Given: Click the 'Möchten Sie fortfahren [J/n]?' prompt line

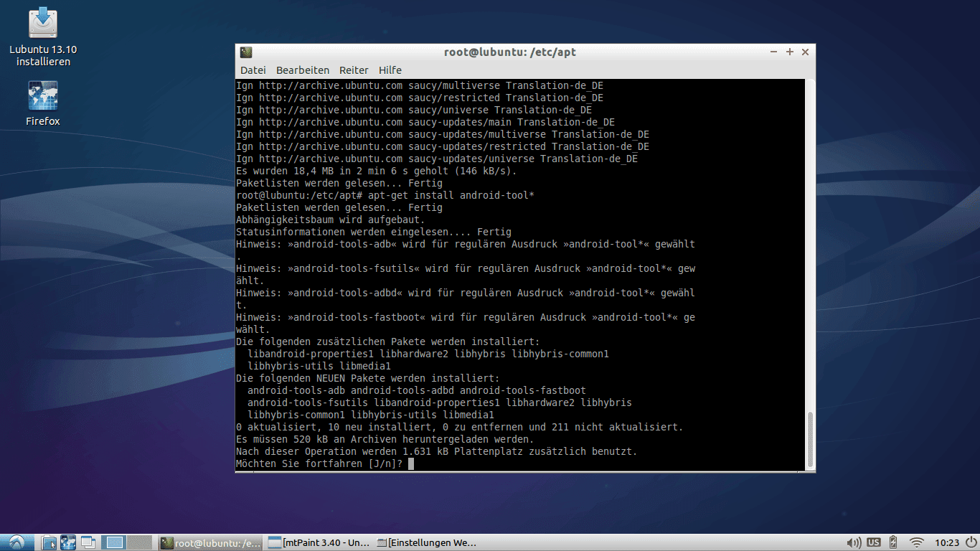Looking at the screenshot, I should coord(319,463).
